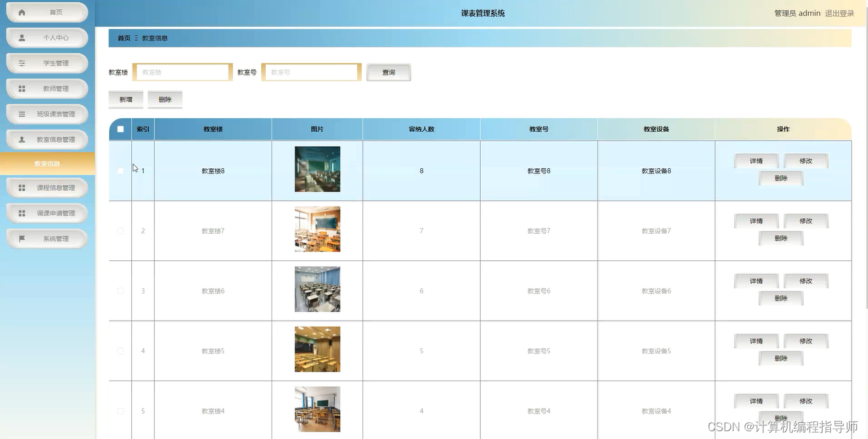Click the 新增 button

tap(126, 99)
